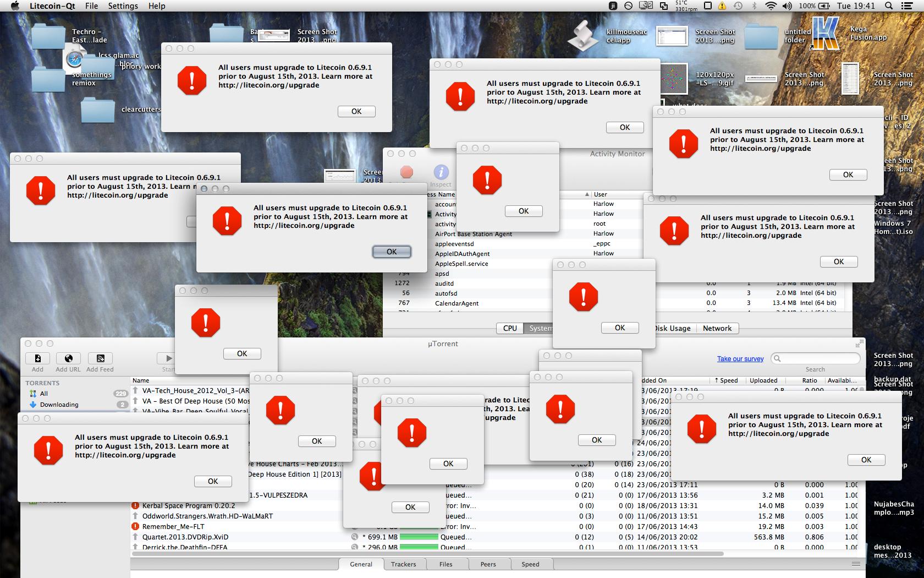Open the File menu

pyautogui.click(x=91, y=6)
